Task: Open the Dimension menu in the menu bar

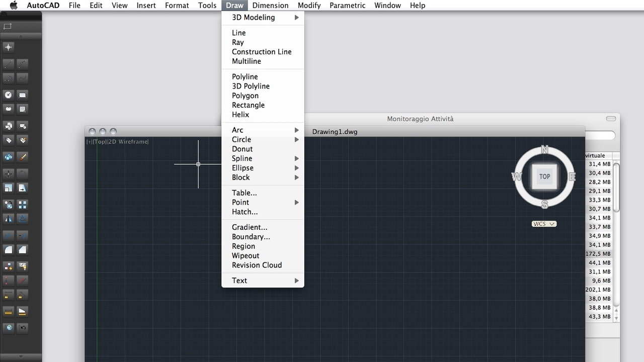Action: [x=270, y=6]
